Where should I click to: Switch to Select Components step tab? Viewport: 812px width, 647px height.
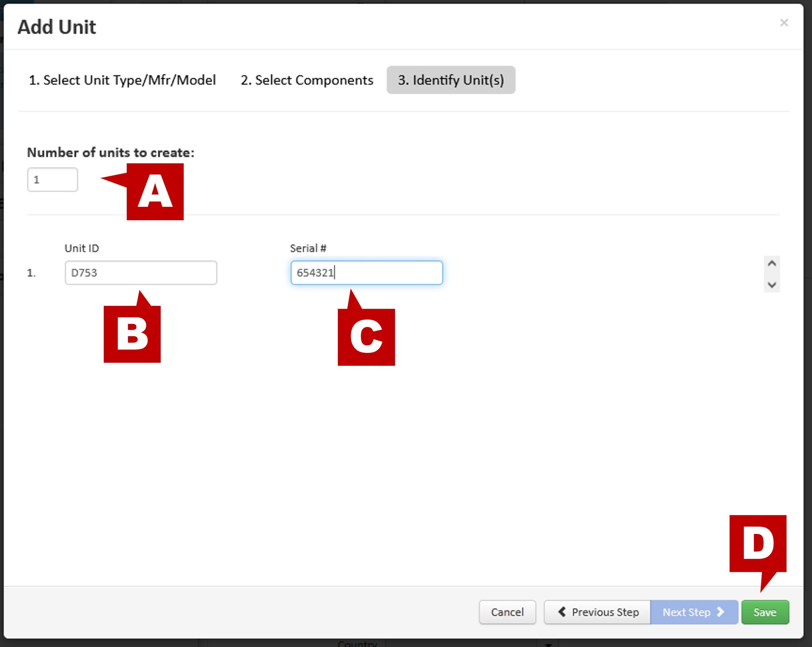[307, 80]
